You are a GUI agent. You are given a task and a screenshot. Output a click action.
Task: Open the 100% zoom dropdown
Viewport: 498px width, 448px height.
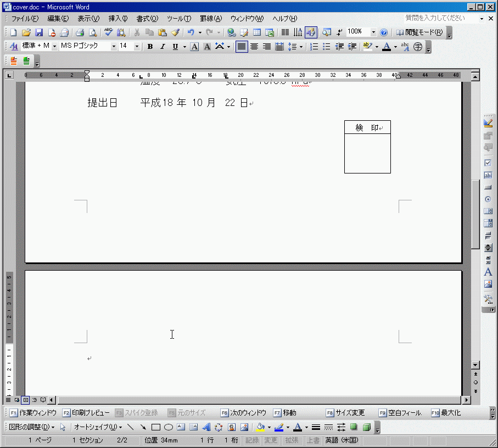tap(373, 32)
